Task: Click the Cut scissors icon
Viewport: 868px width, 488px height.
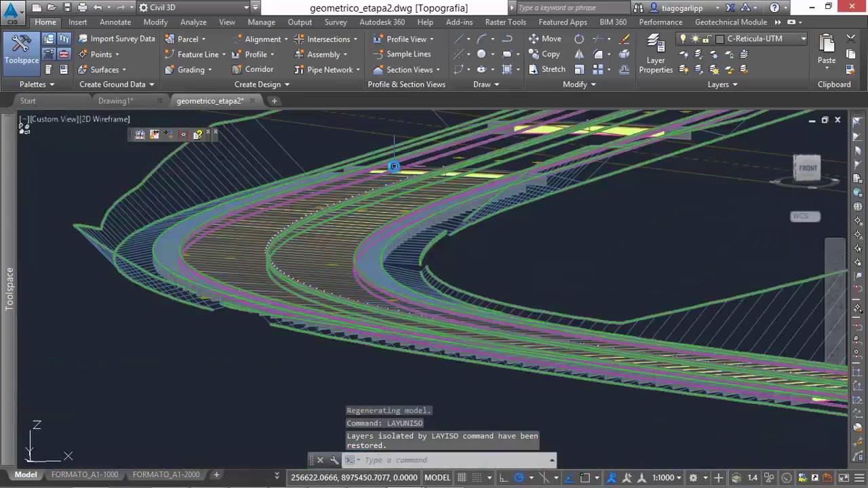Action: (851, 39)
